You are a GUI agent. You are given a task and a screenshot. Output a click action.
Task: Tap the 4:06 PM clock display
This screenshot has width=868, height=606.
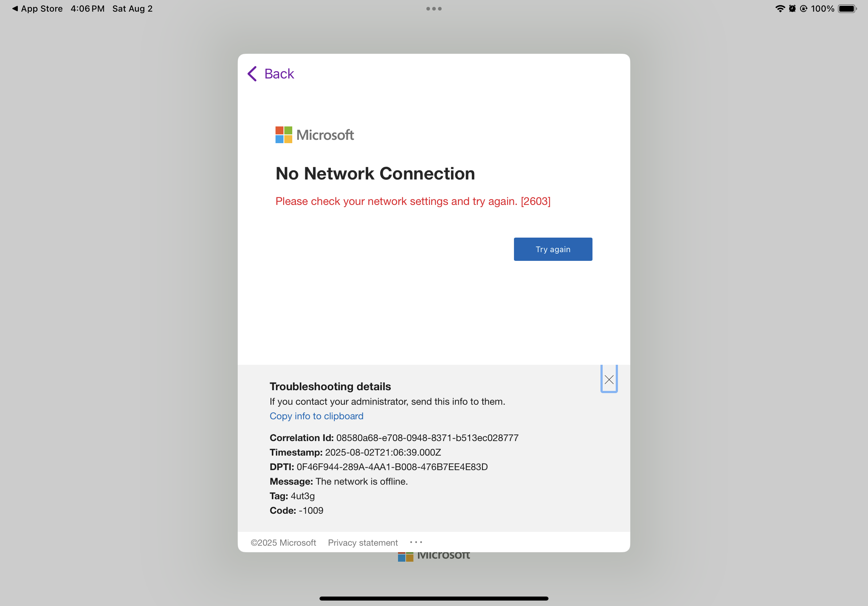coord(87,9)
